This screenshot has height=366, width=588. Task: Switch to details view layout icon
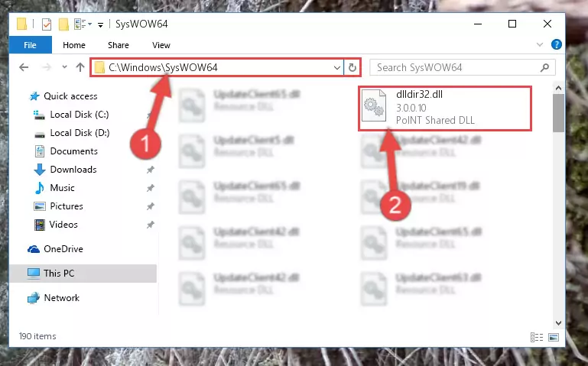coord(537,337)
